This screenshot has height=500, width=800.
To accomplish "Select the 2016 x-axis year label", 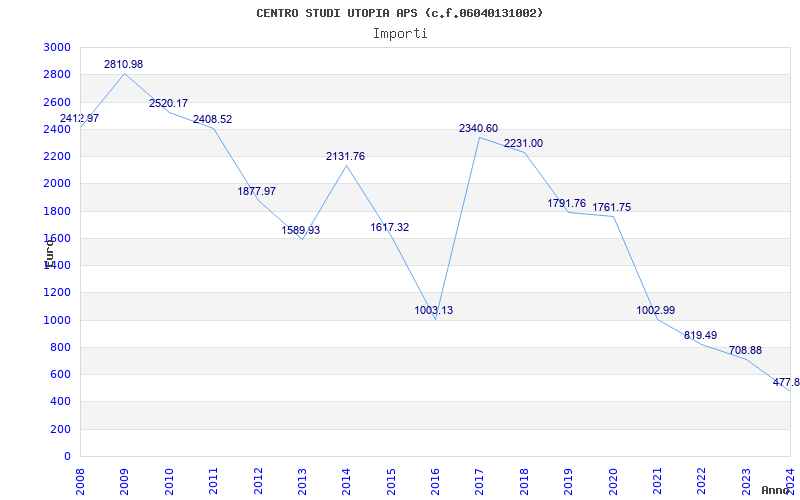I will (x=435, y=481).
